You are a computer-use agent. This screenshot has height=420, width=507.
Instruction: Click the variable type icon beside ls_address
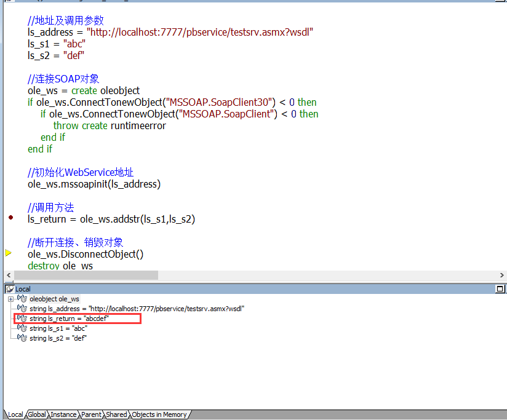(x=22, y=308)
